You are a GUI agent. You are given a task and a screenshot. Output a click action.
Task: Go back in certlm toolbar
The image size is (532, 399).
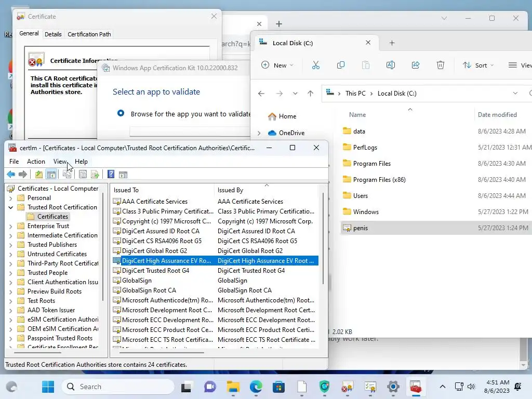[x=11, y=175]
